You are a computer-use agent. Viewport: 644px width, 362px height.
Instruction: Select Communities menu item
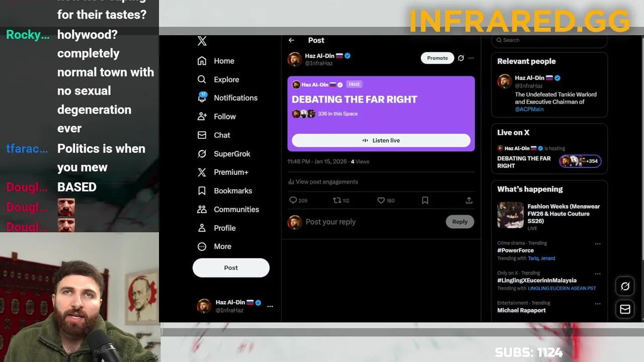(236, 209)
